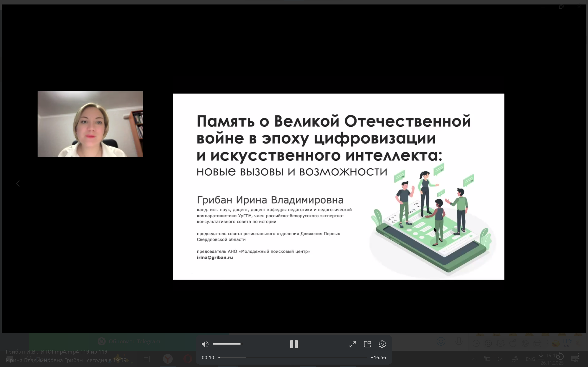Image resolution: width=588 pixels, height=367 pixels.
Task: Rotate the media with the rotate icon
Action: [x=560, y=356]
